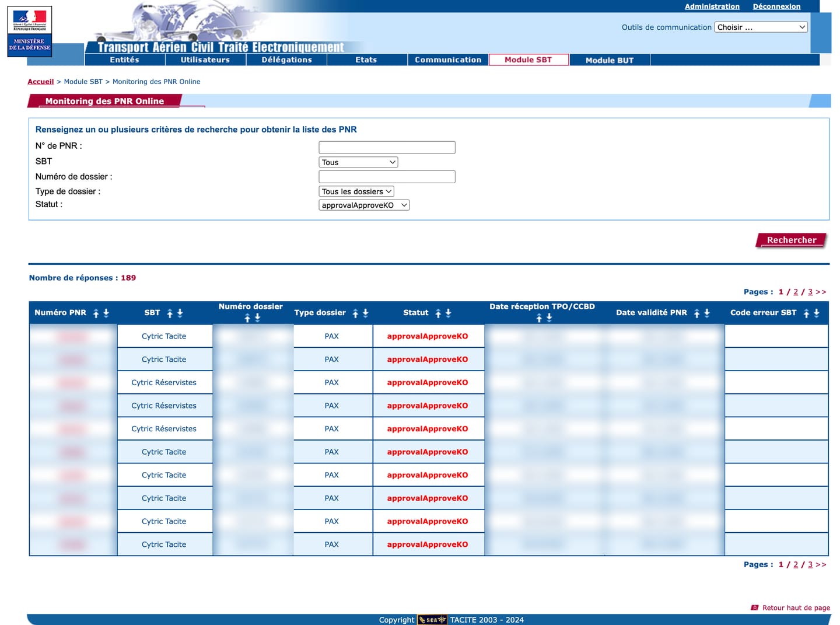
Task: Open the Statut approvalApproveKO dropdown
Action: (x=364, y=205)
